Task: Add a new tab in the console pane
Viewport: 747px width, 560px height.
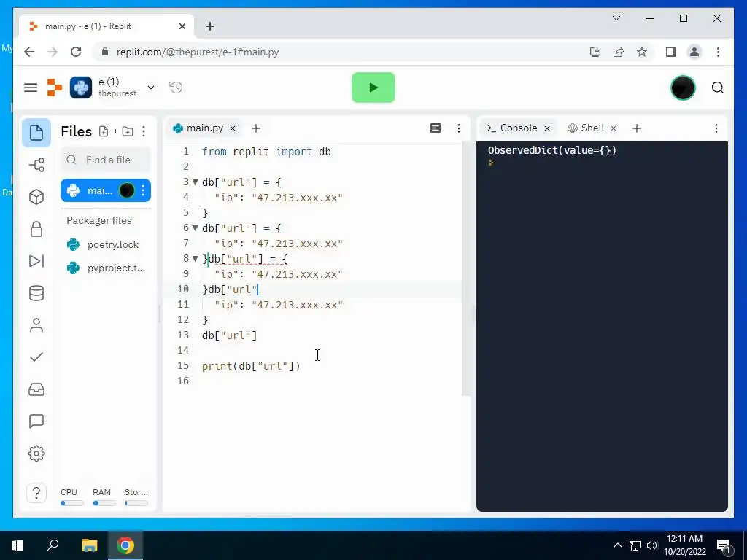Action: (x=637, y=128)
